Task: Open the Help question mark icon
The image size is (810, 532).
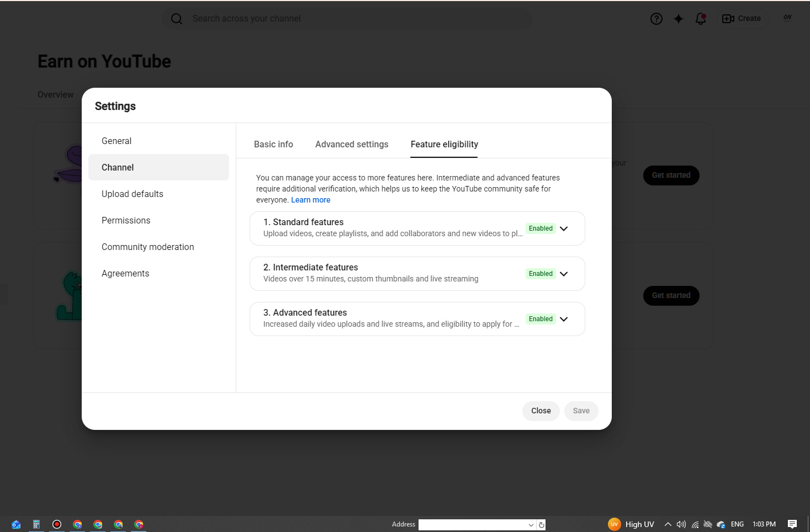Action: pos(656,19)
